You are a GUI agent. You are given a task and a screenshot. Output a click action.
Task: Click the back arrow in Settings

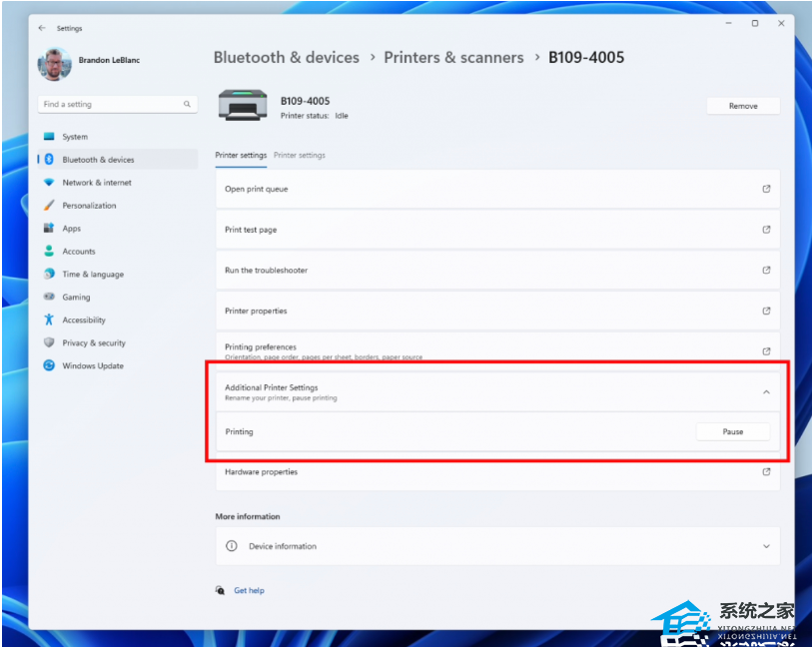pyautogui.click(x=42, y=28)
